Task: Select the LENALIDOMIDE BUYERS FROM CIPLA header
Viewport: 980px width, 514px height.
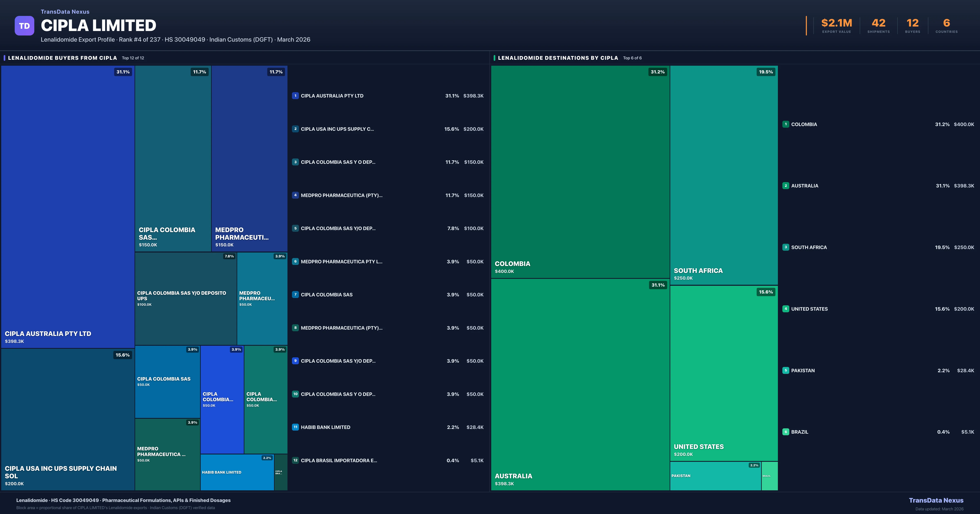Action: pos(62,58)
